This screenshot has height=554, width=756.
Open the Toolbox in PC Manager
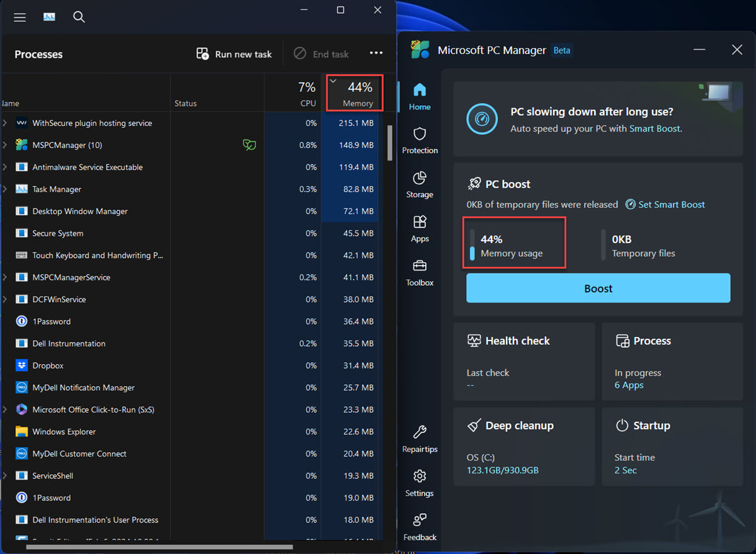click(420, 273)
